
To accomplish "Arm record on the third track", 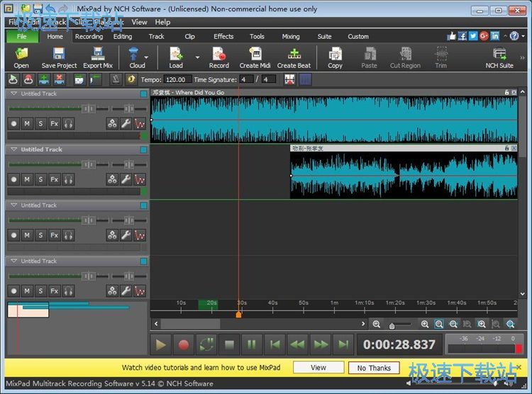I will pos(13,235).
